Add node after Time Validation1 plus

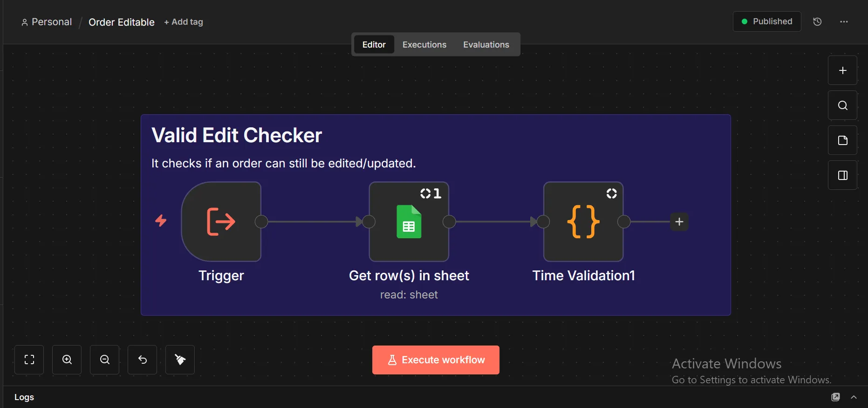tap(679, 221)
